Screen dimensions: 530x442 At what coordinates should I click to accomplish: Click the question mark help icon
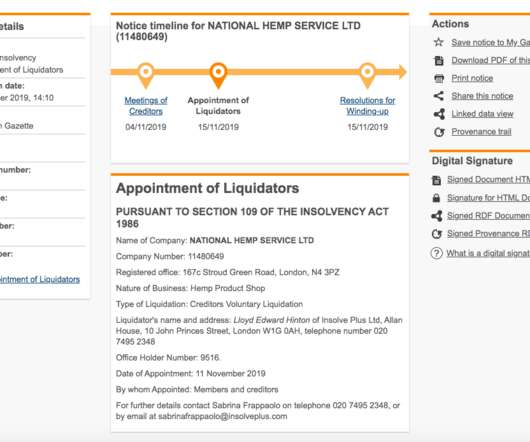(x=436, y=253)
